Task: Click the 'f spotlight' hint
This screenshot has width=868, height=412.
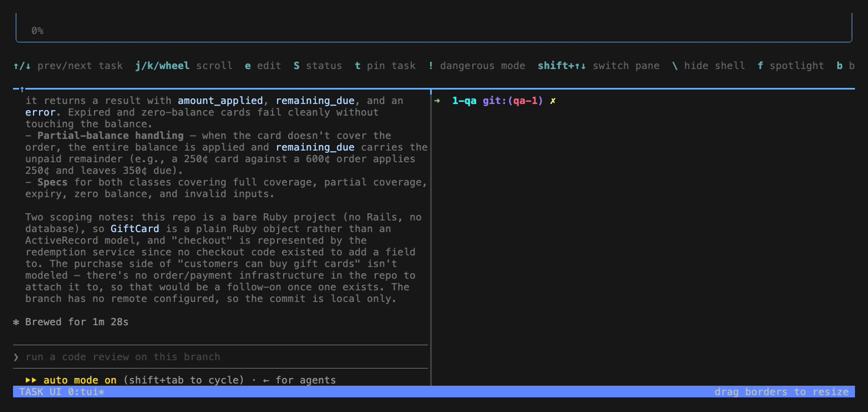Action: (791, 66)
